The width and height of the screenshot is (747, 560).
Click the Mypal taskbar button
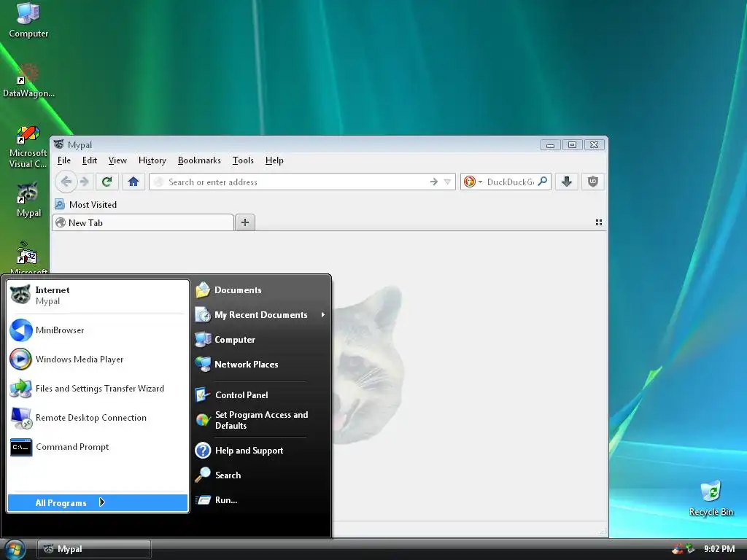pos(94,549)
